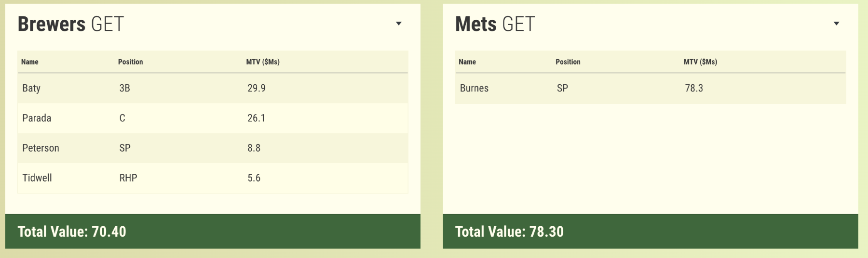Image resolution: width=868 pixels, height=258 pixels.
Task: Collapse the Brewers GET panel arrow
Action: [x=398, y=24]
